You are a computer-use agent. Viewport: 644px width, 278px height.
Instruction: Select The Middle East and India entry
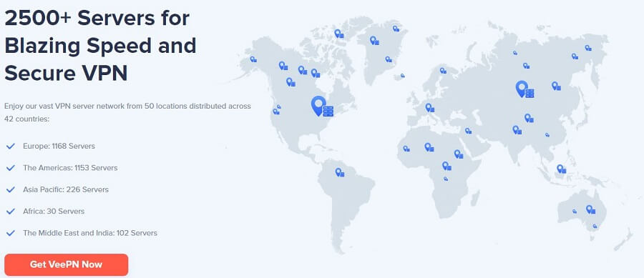coord(90,233)
